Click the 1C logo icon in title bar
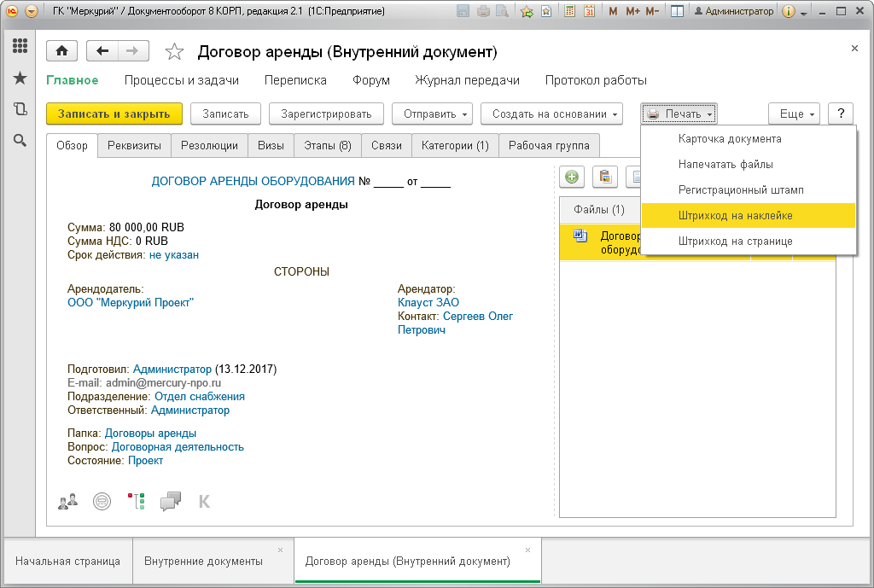This screenshot has width=874, height=588. click(x=12, y=11)
